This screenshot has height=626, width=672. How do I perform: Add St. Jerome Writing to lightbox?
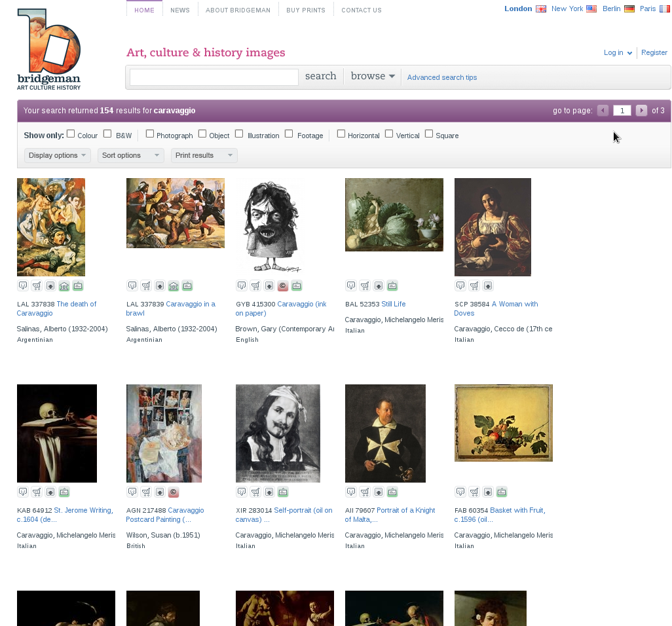click(23, 492)
